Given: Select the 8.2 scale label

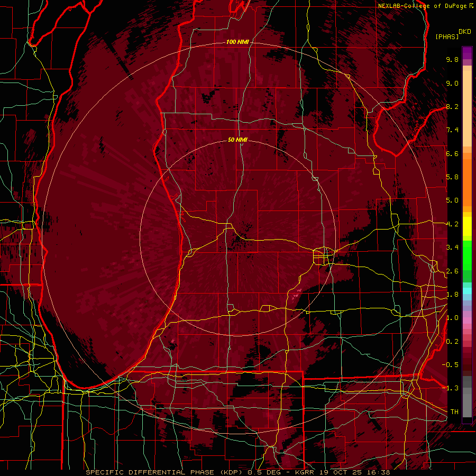Looking at the screenshot, I should [x=452, y=106].
